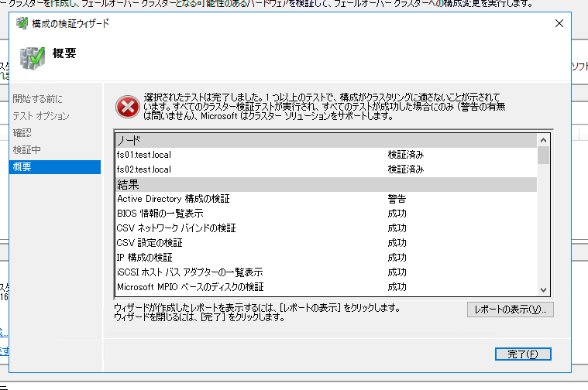The image size is (588, 390).
Task: Click 警告 status for Active Directory
Action: (397, 199)
